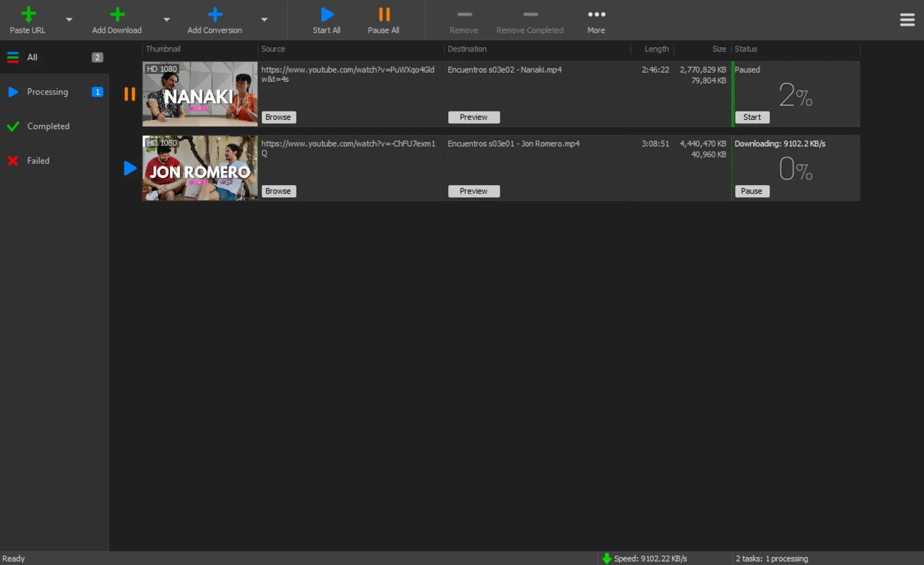Select the Jon Romero video thumbnail
Image resolution: width=924 pixels, height=565 pixels.
click(x=200, y=168)
